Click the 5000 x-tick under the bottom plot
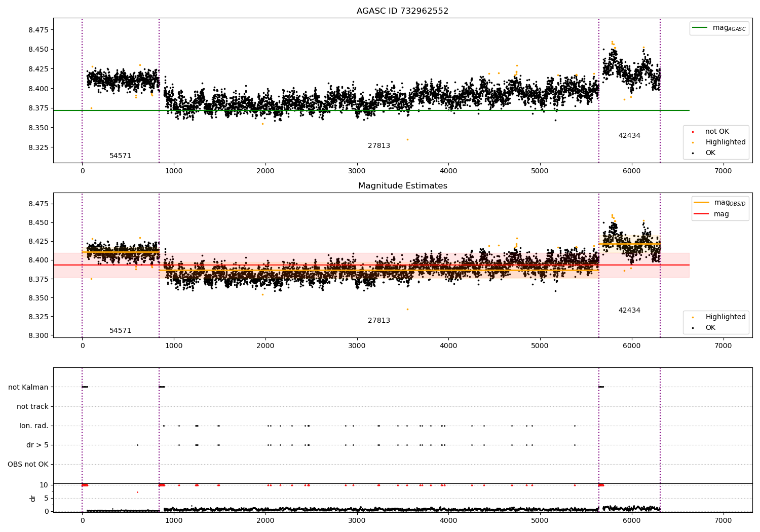 point(540,520)
